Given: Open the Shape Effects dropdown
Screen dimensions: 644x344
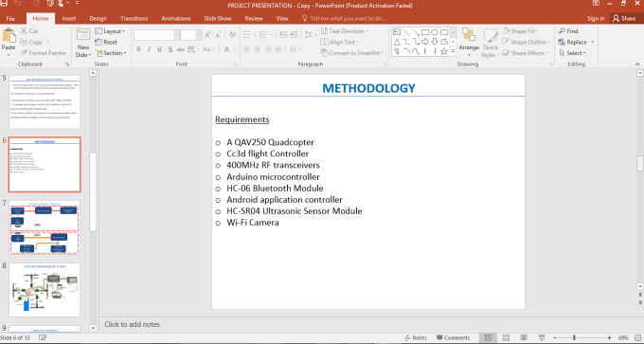Looking at the screenshot, I should (526, 53).
